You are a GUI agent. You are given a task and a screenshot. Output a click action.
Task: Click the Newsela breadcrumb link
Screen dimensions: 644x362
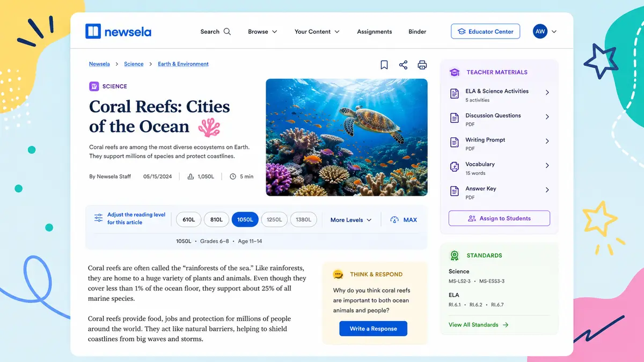[99, 64]
